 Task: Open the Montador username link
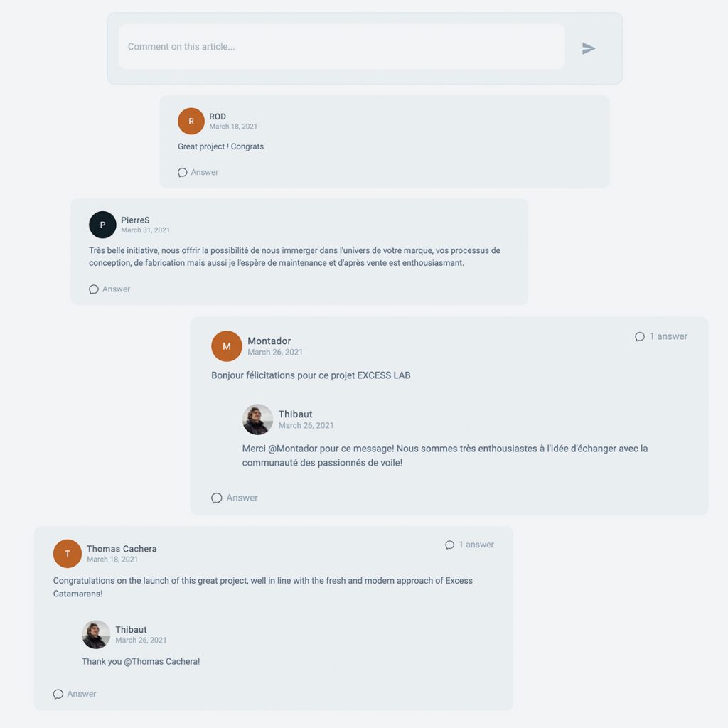tap(269, 341)
